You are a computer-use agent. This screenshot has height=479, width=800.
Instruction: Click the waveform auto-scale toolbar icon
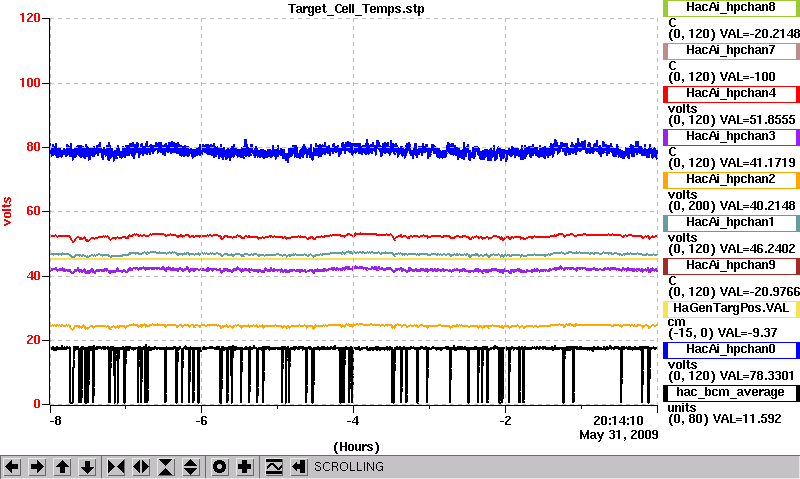[273, 467]
